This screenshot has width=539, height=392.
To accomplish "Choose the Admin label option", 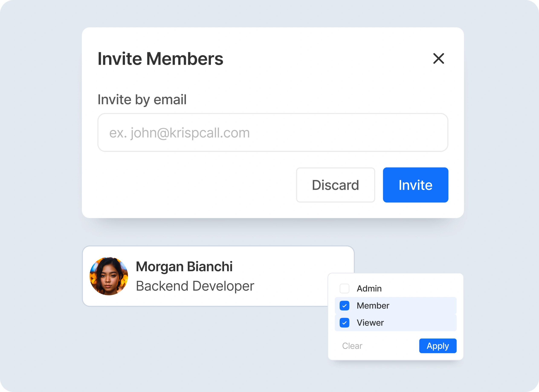I will 369,288.
